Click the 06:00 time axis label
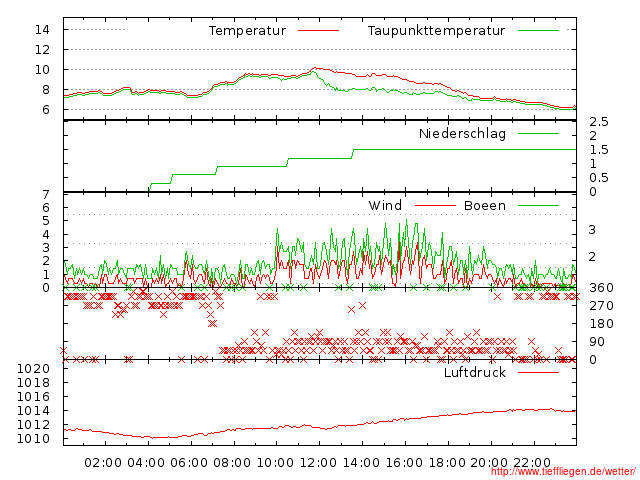 pyautogui.click(x=189, y=463)
